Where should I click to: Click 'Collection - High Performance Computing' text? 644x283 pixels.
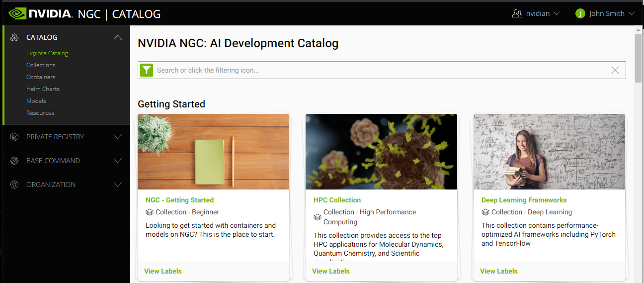pyautogui.click(x=370, y=217)
